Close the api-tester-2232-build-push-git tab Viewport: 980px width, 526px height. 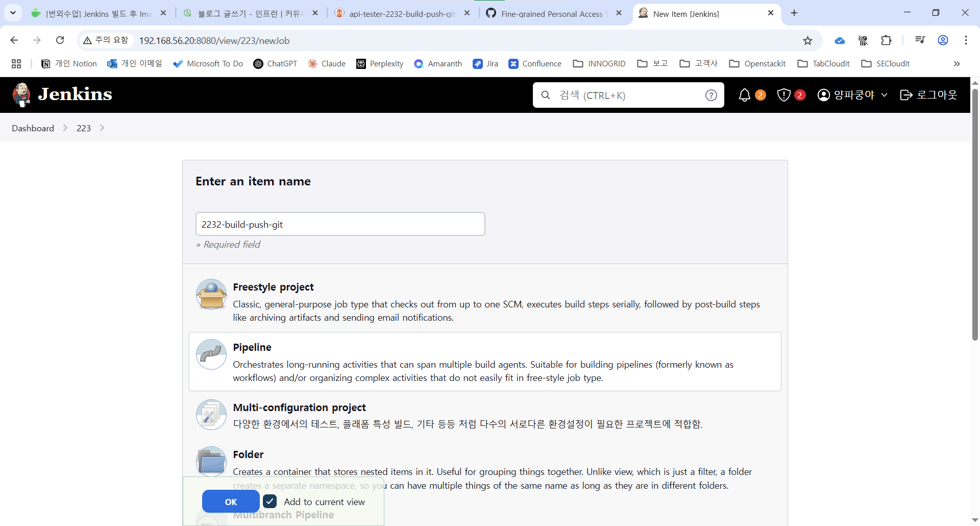point(467,13)
